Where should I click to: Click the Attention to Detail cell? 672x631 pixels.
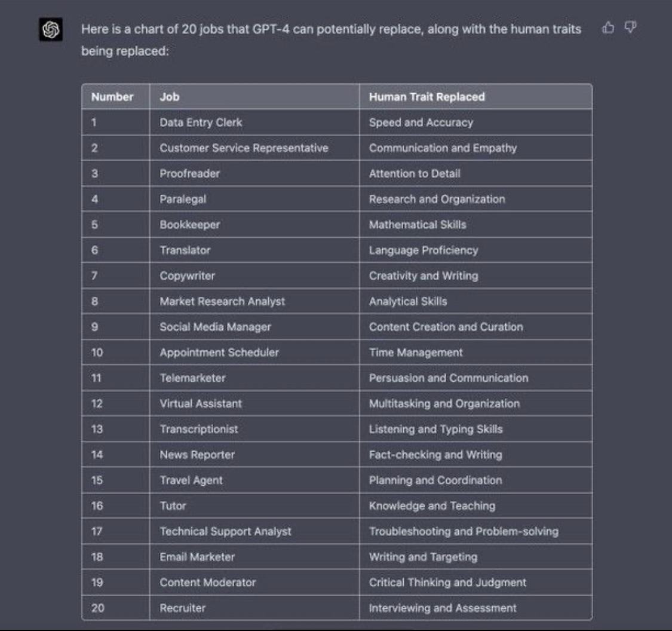point(475,174)
